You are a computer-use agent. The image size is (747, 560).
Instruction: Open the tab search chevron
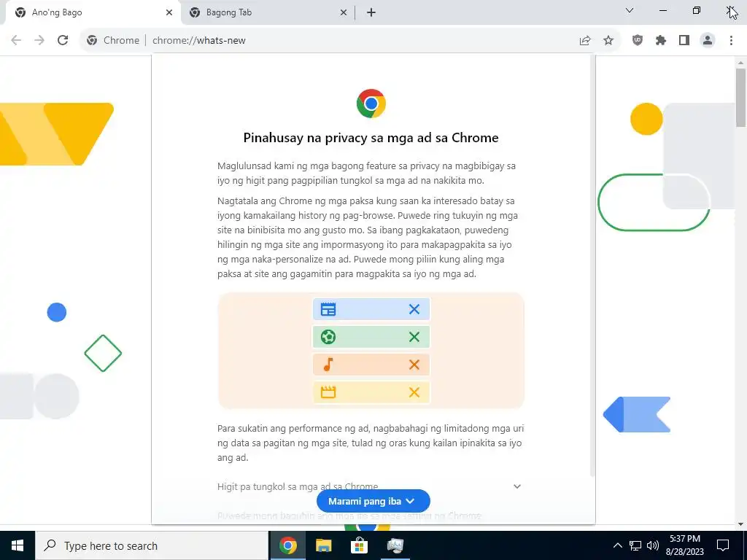(630, 10)
